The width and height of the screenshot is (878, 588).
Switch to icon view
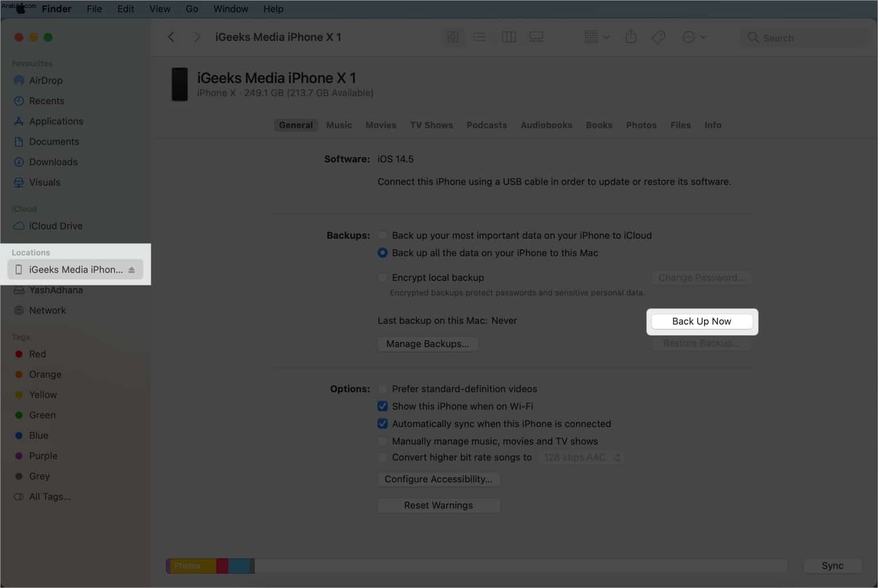point(453,37)
